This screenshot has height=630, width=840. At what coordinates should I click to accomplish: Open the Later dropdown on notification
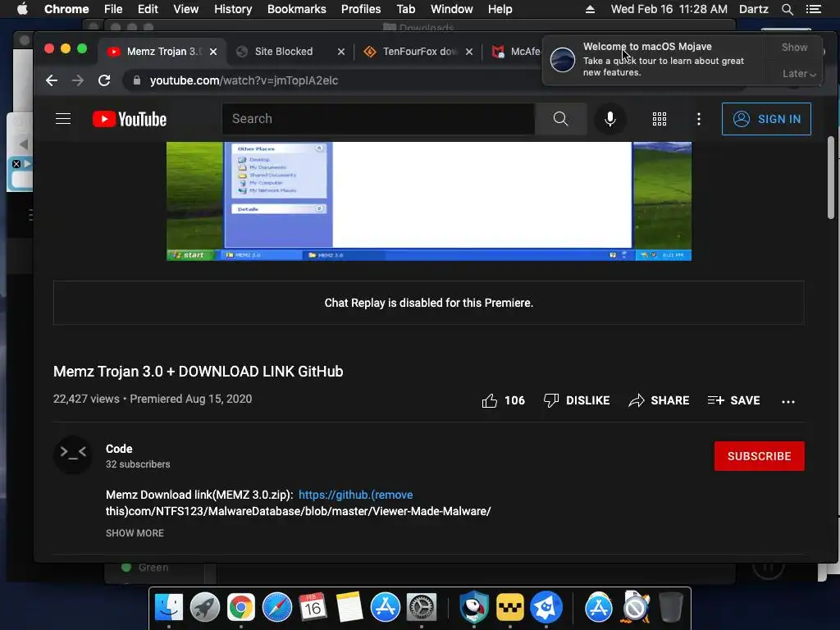pos(798,73)
